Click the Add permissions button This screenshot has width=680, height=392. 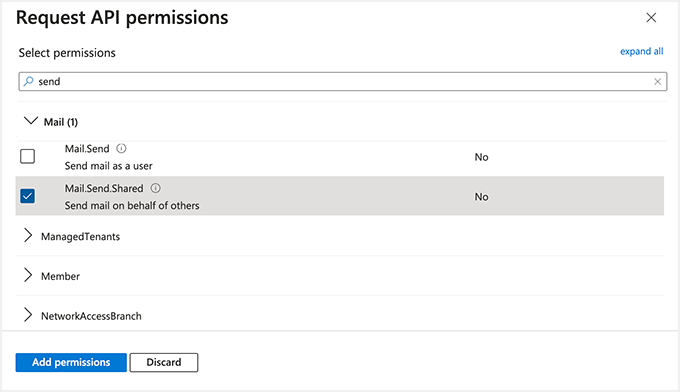pos(71,363)
